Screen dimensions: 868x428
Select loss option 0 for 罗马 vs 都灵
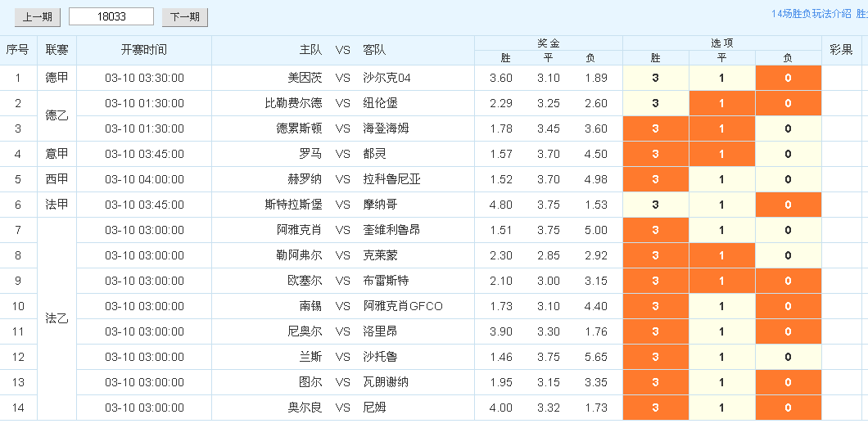click(x=788, y=155)
